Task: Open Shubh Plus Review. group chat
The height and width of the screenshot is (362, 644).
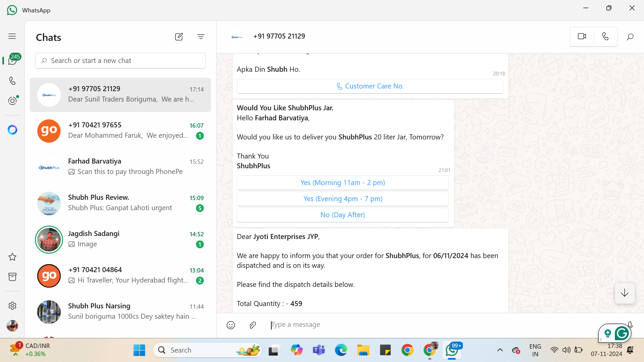Action: [x=120, y=203]
